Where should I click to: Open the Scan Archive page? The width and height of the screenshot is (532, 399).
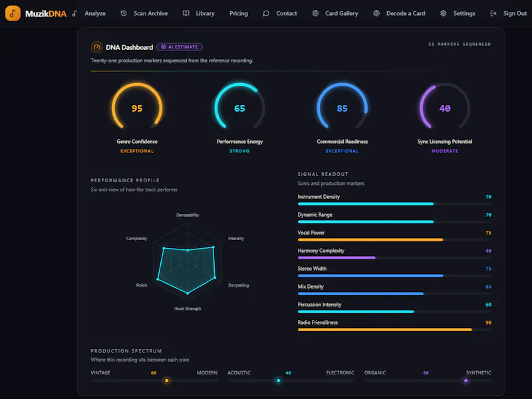pyautogui.click(x=151, y=13)
